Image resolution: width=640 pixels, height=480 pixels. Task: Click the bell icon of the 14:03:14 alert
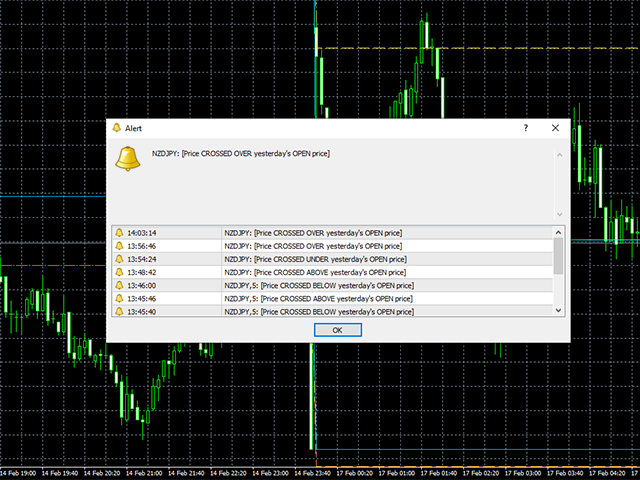point(119,233)
